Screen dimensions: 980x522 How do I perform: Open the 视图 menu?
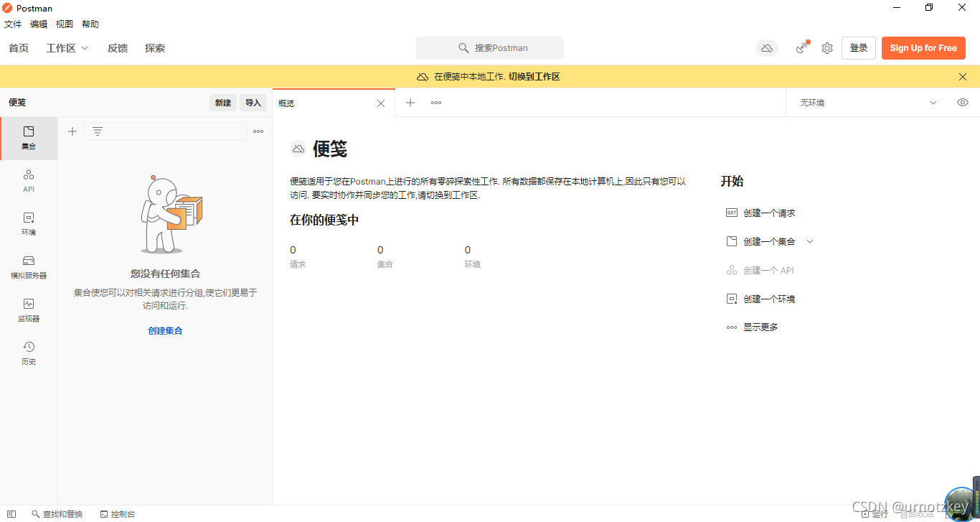pos(65,24)
